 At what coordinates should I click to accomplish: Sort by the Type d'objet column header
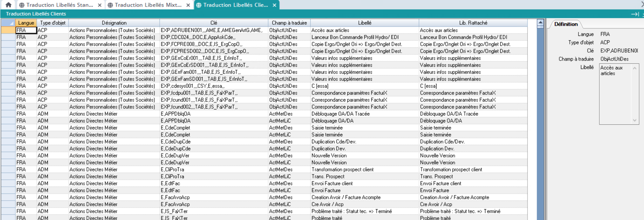click(53, 23)
